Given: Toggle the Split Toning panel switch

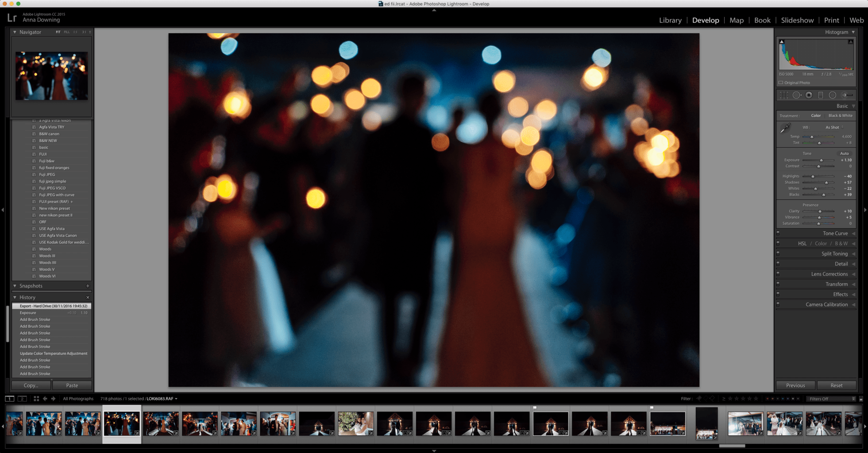Looking at the screenshot, I should 778,253.
